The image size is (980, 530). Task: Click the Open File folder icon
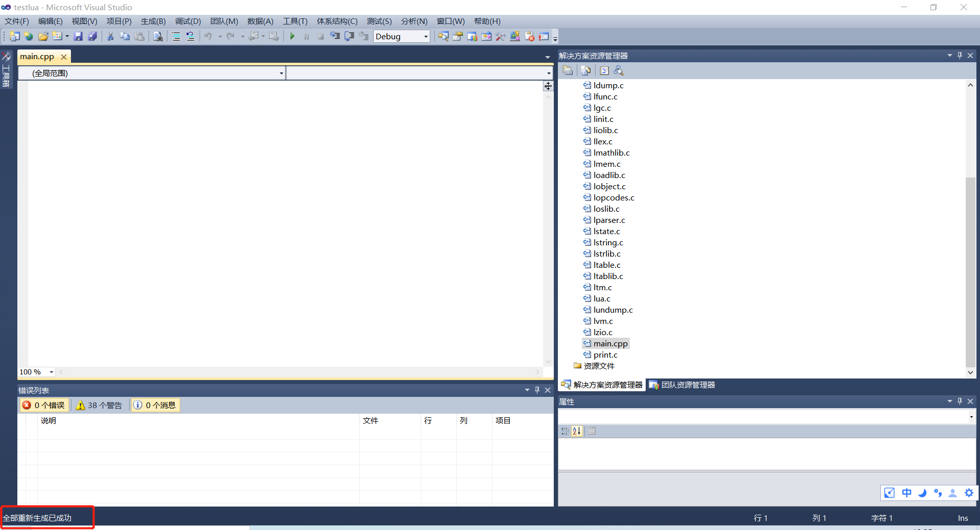43,36
